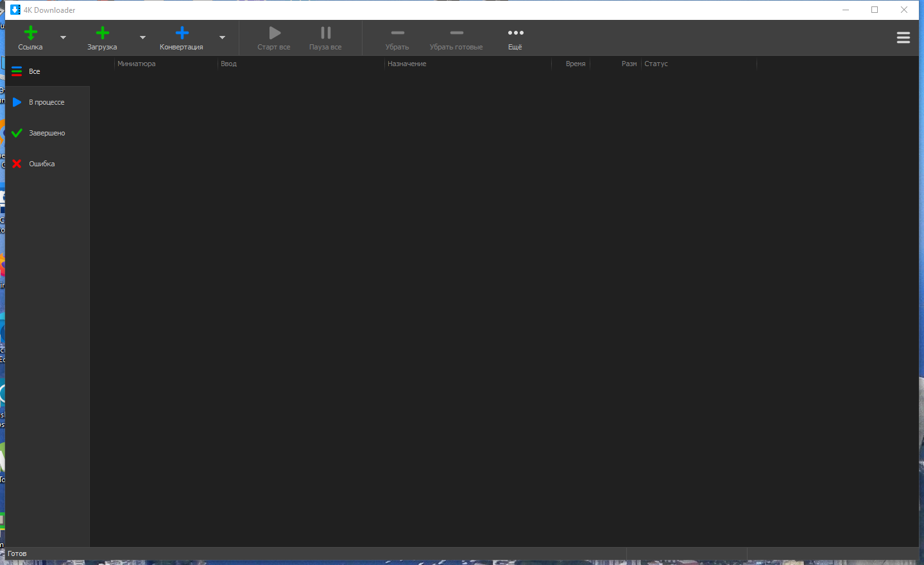Open the dropdown beside Загрузка
This screenshot has width=924, height=565.
(142, 37)
